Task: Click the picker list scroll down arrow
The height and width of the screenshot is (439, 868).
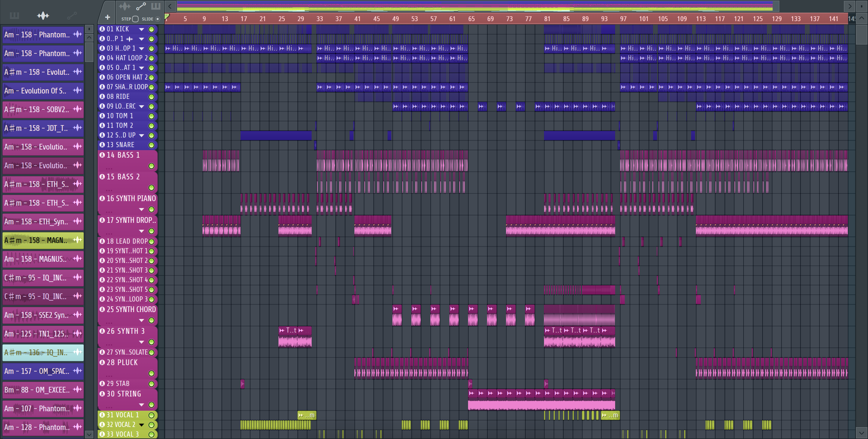Action: click(x=89, y=434)
